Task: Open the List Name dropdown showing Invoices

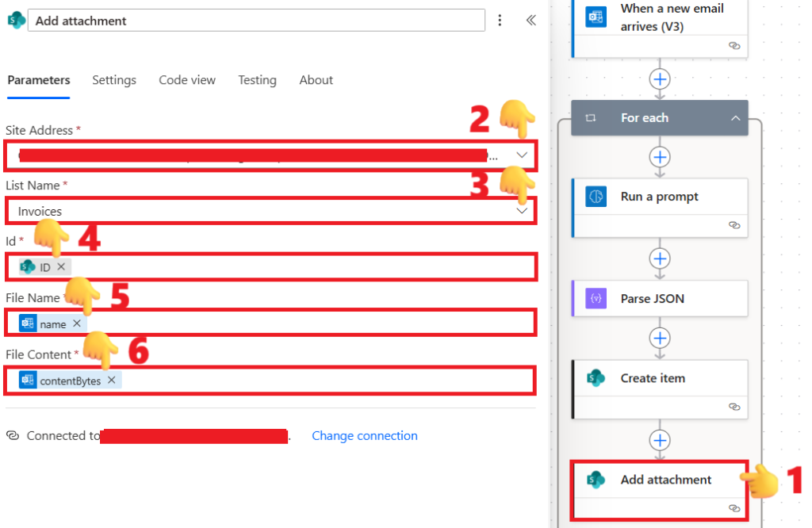Action: coord(522,211)
